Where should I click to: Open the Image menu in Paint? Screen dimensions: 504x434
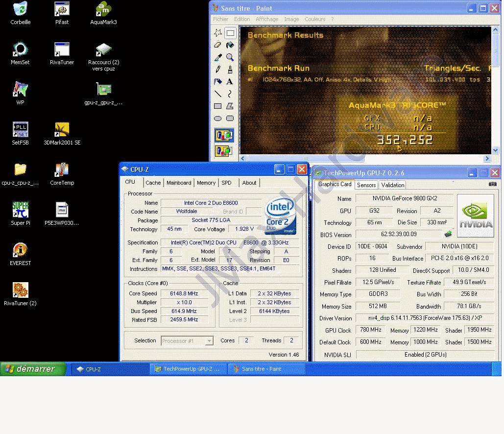[291, 19]
